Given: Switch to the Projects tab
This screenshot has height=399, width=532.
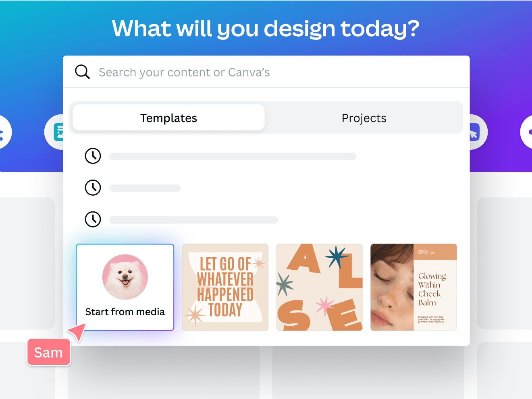Looking at the screenshot, I should tap(364, 118).
